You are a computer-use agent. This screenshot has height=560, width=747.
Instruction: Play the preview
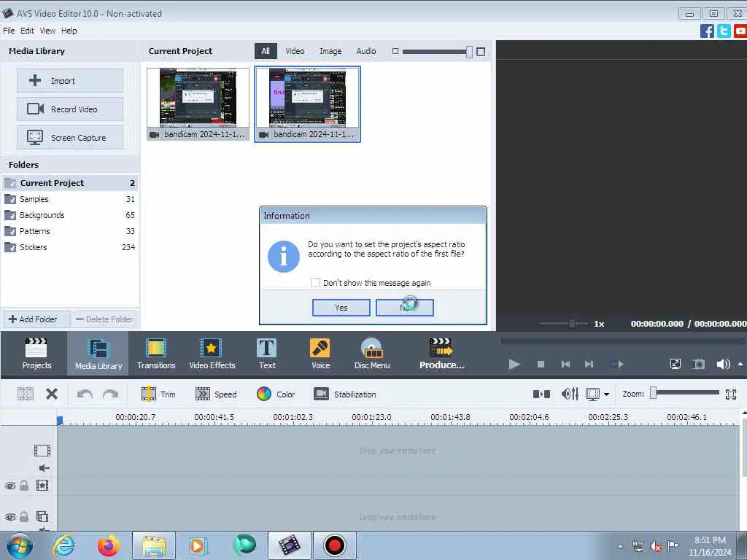coord(514,365)
